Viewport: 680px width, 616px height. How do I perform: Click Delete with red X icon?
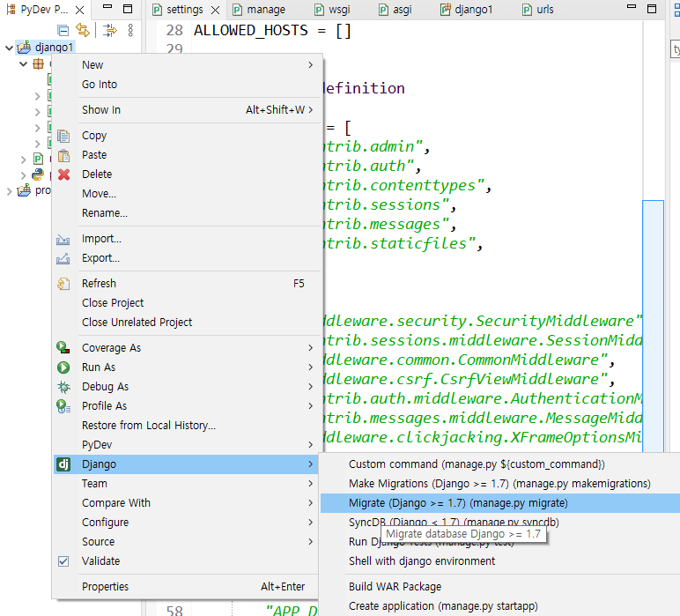coord(188,174)
